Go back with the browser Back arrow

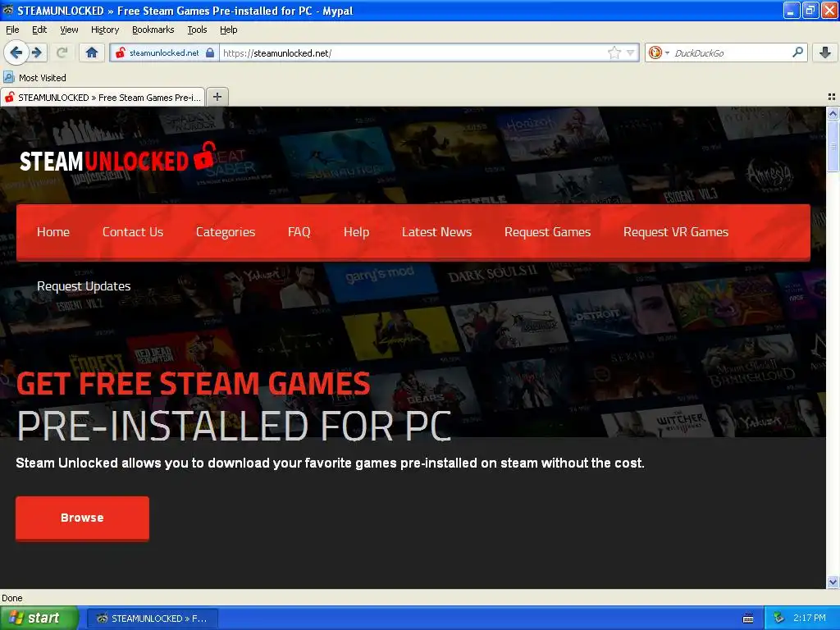point(16,52)
